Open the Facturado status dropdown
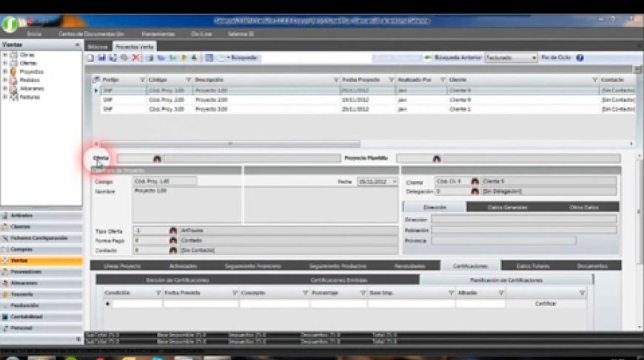 click(534, 58)
